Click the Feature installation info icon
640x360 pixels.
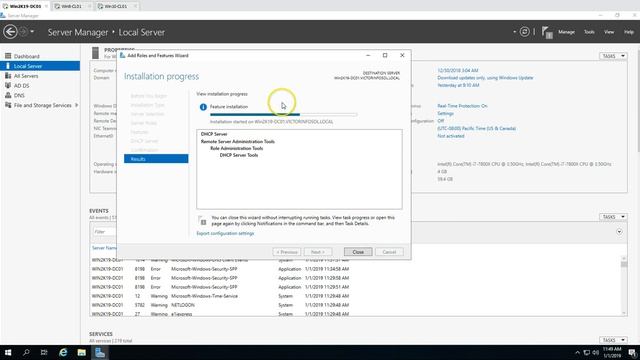203,107
